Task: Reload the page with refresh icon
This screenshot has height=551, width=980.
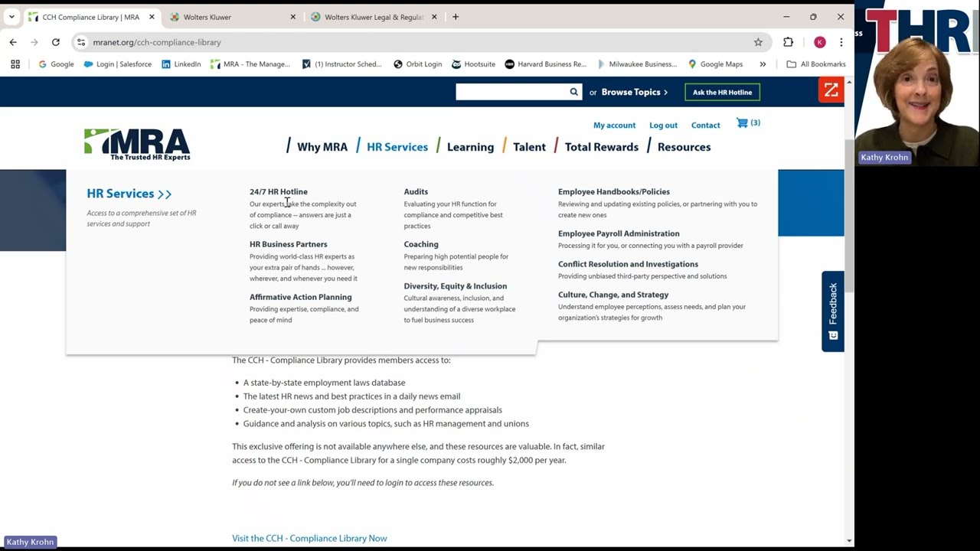Action: [x=55, y=42]
